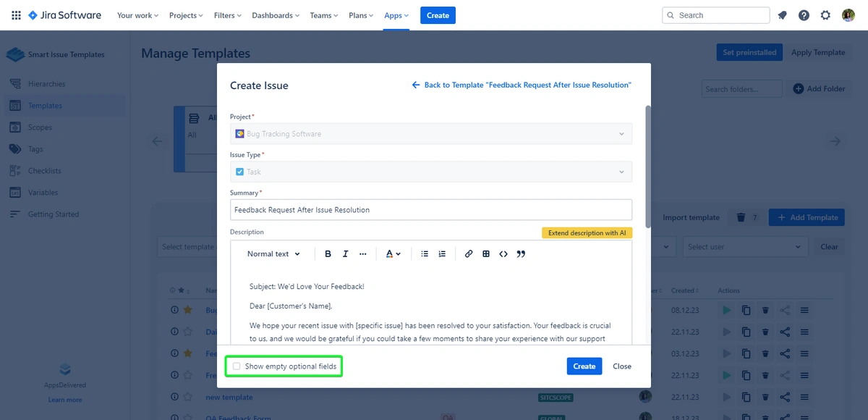The image size is (868, 420).
Task: Open the trash bin showing 7
Action: pyautogui.click(x=746, y=217)
